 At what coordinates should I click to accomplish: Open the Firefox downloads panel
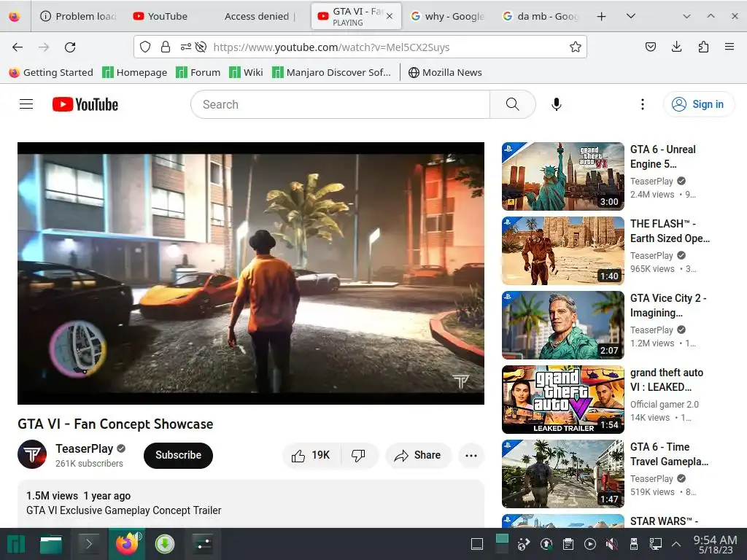click(x=676, y=47)
